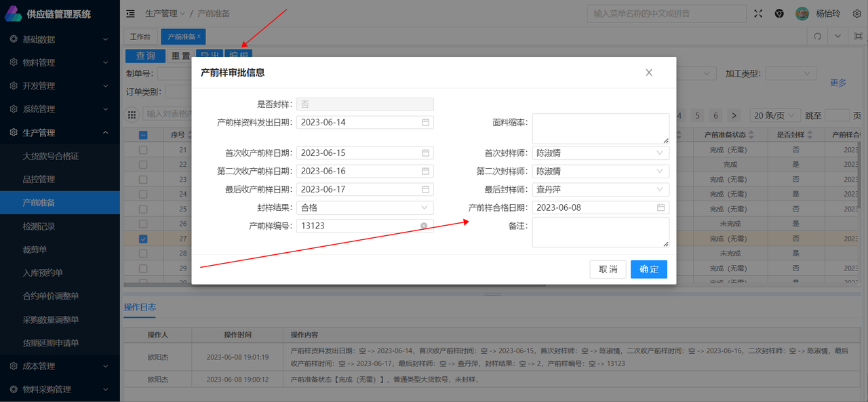
Task: Click the refresh icon in tab bar
Action: [818, 37]
